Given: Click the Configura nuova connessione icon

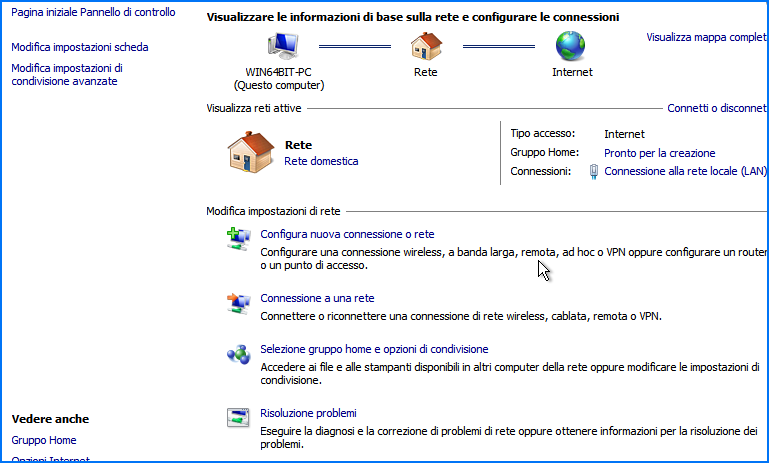Looking at the screenshot, I should (x=238, y=239).
